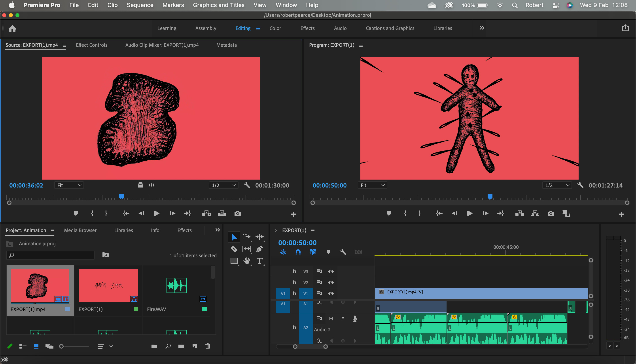Image resolution: width=636 pixels, height=364 pixels.
Task: Click Source timecode 00:00:36:02
Action: [26, 185]
